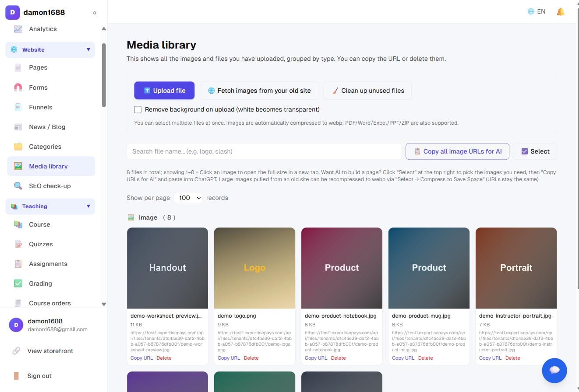Screen dimensions: 579x392
Task: Click the Analytics chart icon in sidebar
Action: coord(18,29)
